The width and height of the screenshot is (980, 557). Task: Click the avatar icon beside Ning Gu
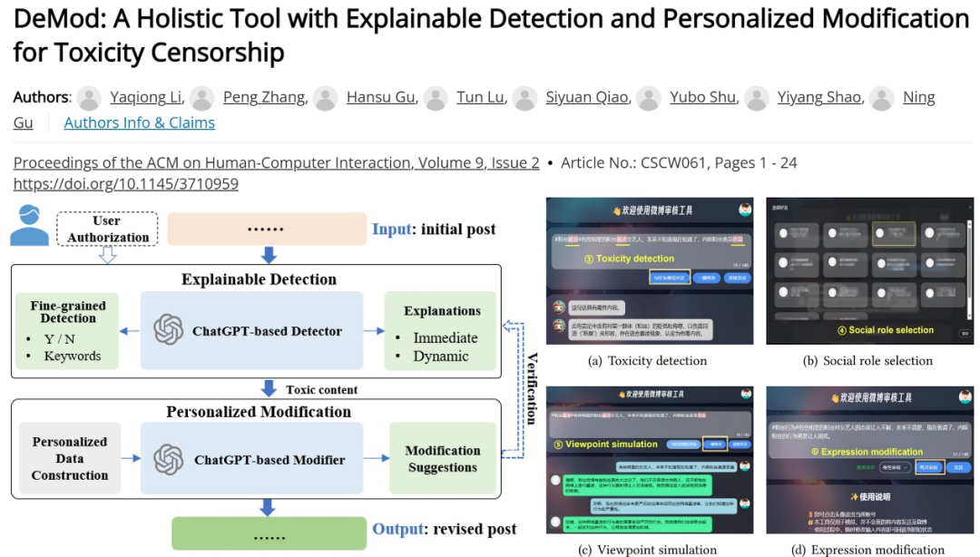(x=882, y=98)
